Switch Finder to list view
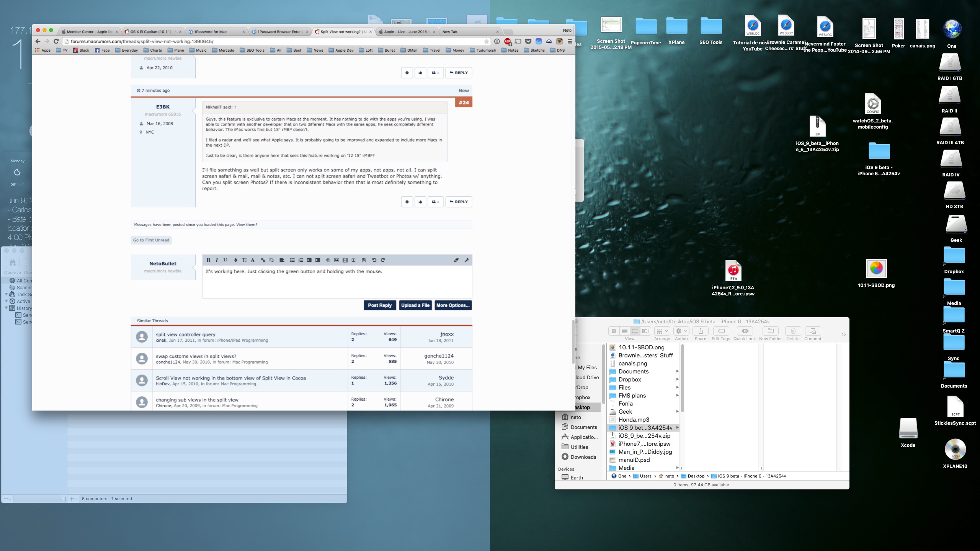The height and width of the screenshot is (551, 980). point(624,331)
